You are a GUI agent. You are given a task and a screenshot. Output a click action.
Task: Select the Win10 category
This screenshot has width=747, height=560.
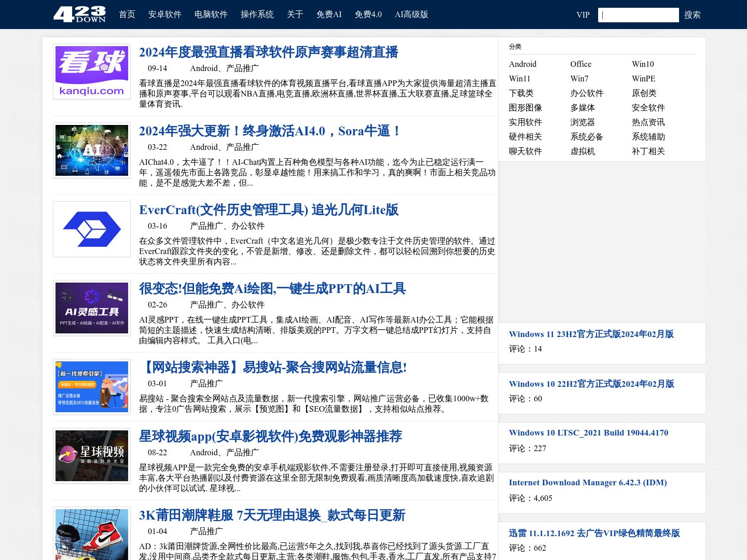click(x=643, y=64)
